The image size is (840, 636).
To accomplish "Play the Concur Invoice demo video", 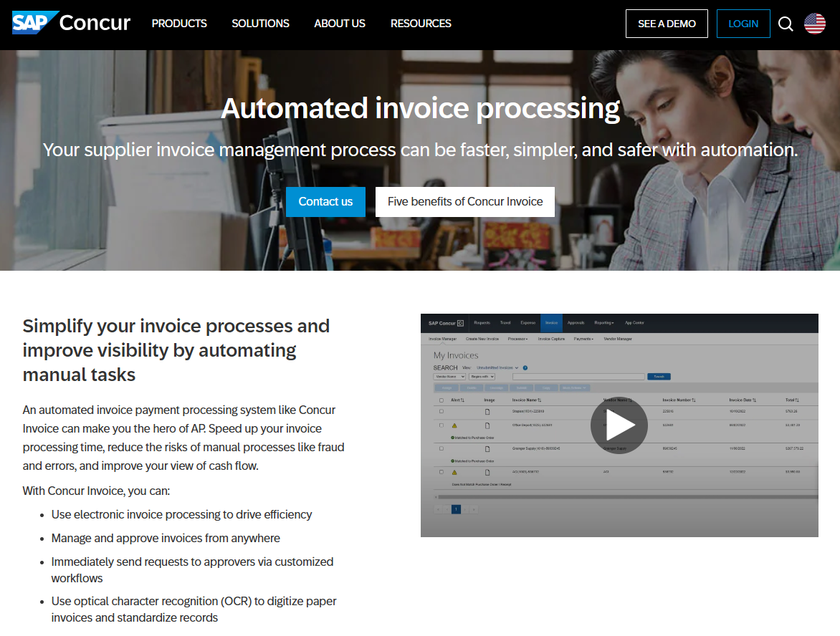I will (619, 425).
